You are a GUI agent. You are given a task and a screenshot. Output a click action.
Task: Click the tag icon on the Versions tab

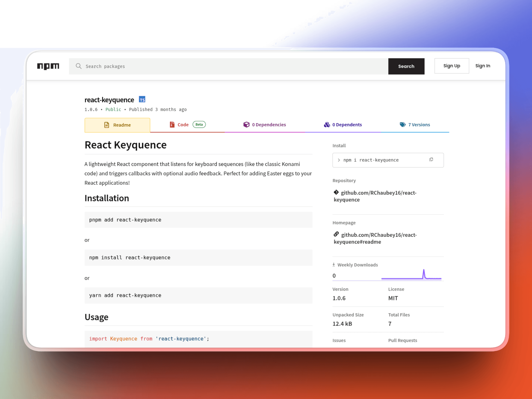403,124
